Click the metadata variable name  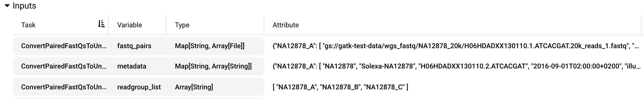click(132, 66)
